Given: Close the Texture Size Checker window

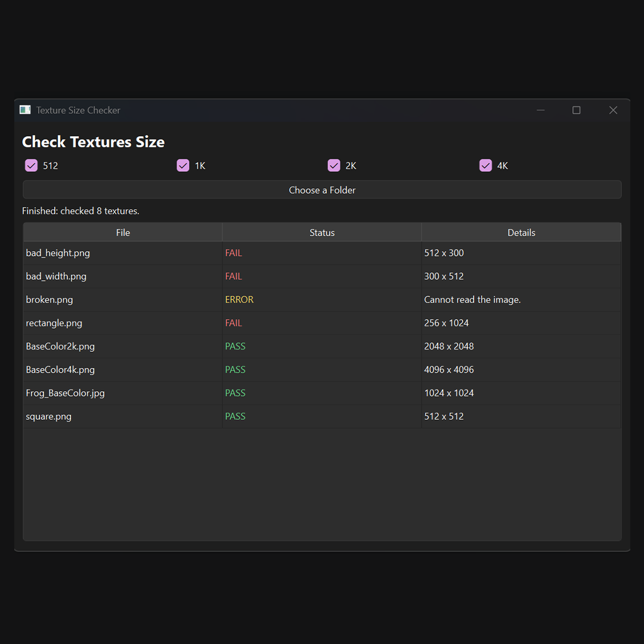Looking at the screenshot, I should click(x=613, y=110).
